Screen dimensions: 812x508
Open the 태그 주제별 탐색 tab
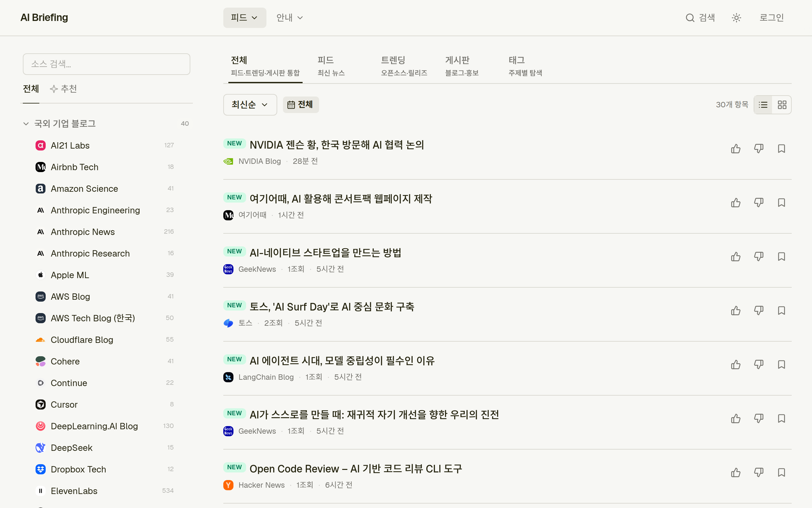525,66
